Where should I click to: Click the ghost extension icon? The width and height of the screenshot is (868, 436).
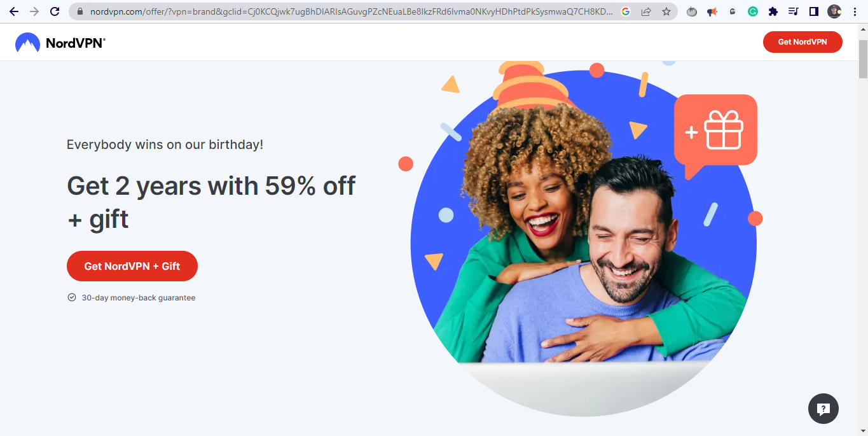[733, 11]
